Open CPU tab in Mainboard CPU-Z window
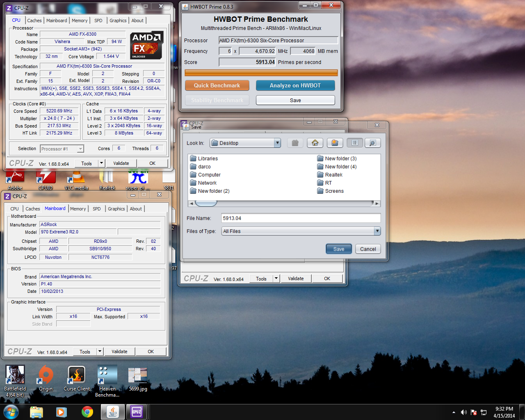525x420 pixels. (15, 209)
